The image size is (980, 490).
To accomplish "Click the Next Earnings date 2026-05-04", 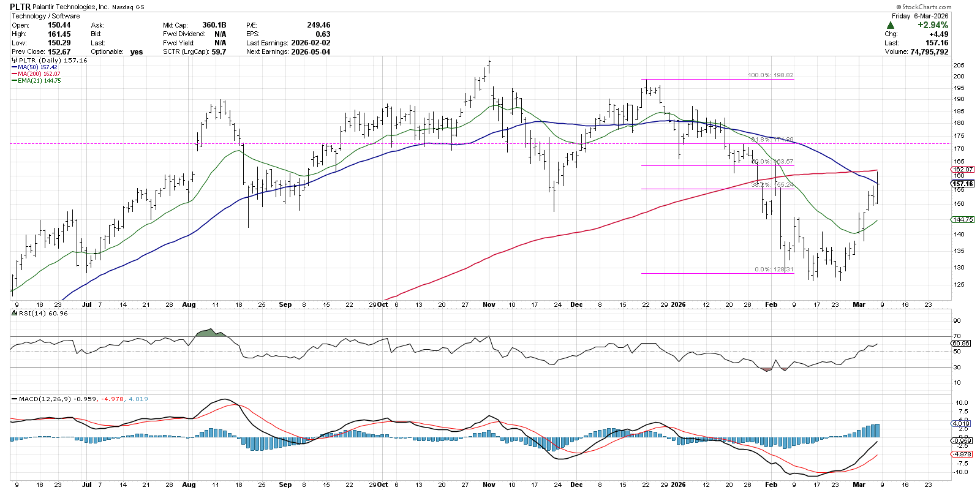I will (x=311, y=52).
